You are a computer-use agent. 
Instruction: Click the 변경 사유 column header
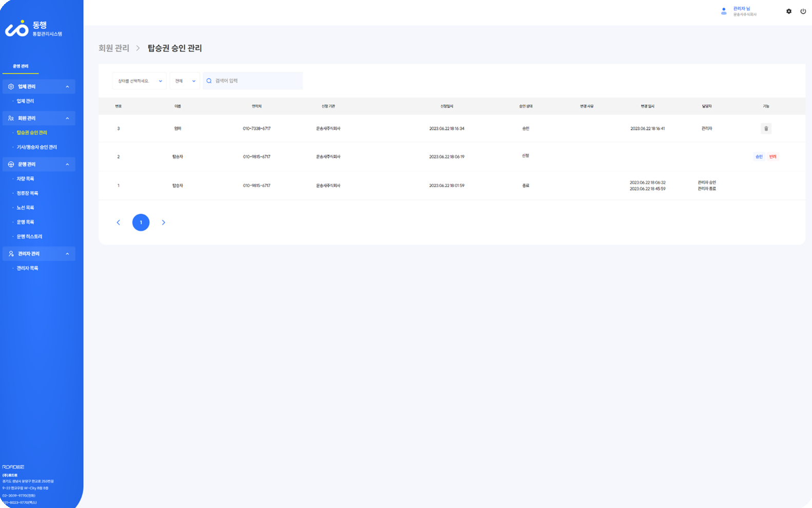[x=587, y=106]
